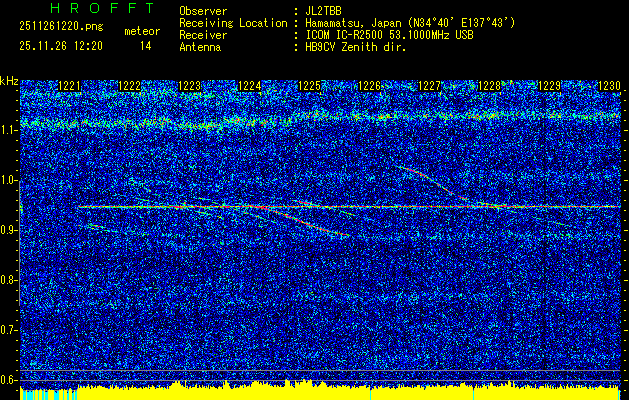The height and width of the screenshot is (400, 629).
Task: Jump to the 1227 time marker
Action: click(429, 86)
